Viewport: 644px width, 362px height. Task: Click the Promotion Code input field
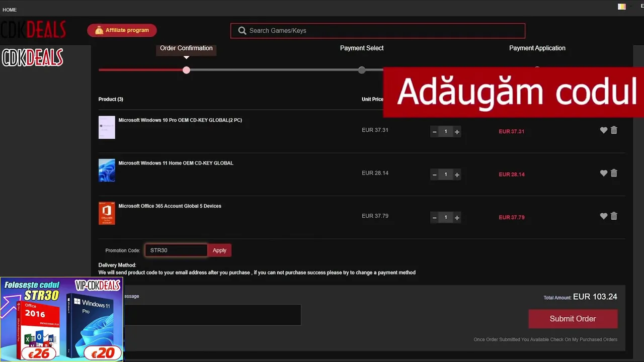click(176, 250)
